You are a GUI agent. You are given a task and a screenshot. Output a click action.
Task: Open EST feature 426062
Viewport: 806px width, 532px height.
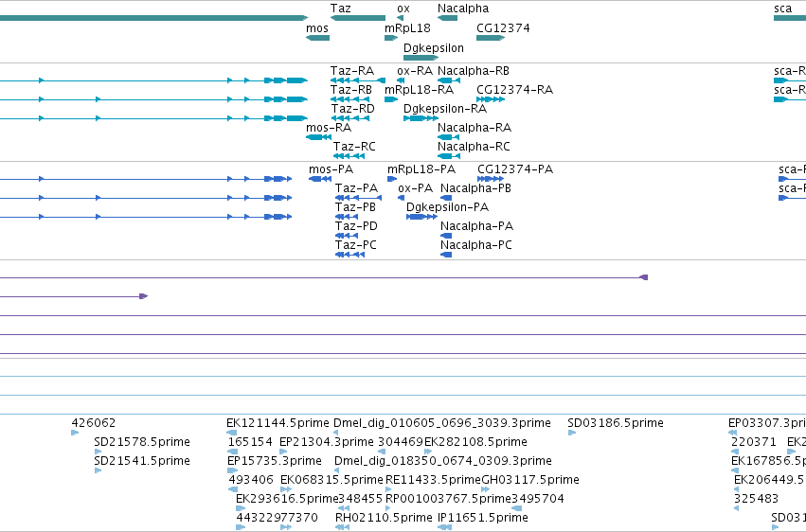pos(94,423)
